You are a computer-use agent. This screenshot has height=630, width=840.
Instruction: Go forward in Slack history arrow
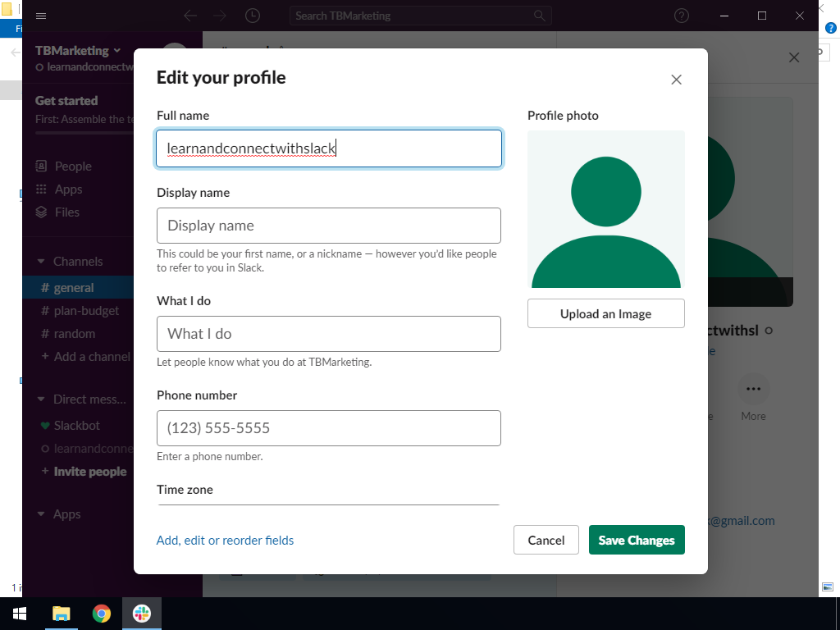tap(220, 16)
